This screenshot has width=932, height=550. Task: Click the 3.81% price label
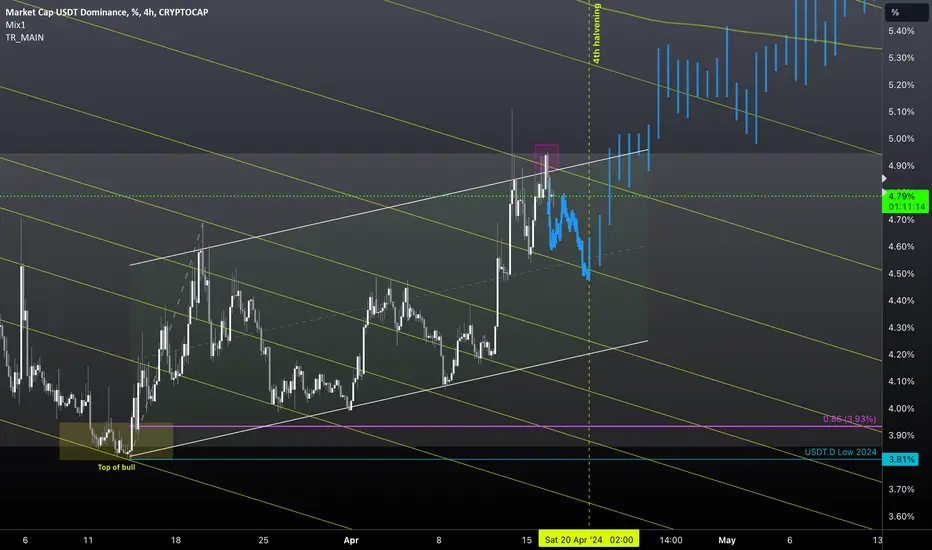[x=901, y=459]
